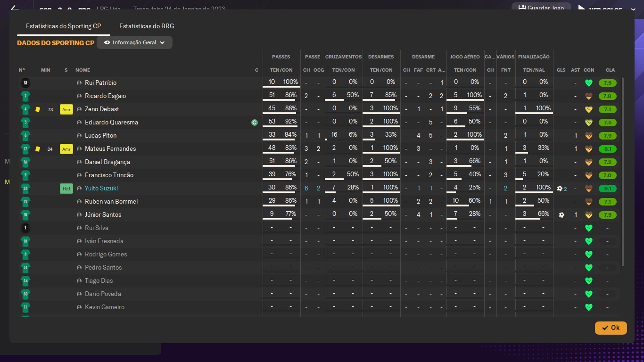This screenshot has height=362, width=644.
Task: Click Yuito Suzuki's HdJ badge
Action: click(x=66, y=189)
